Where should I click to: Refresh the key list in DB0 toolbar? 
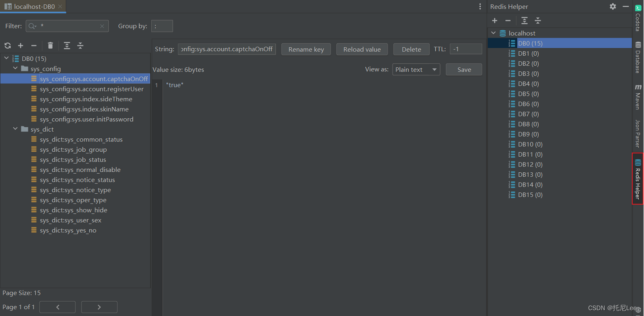point(8,46)
